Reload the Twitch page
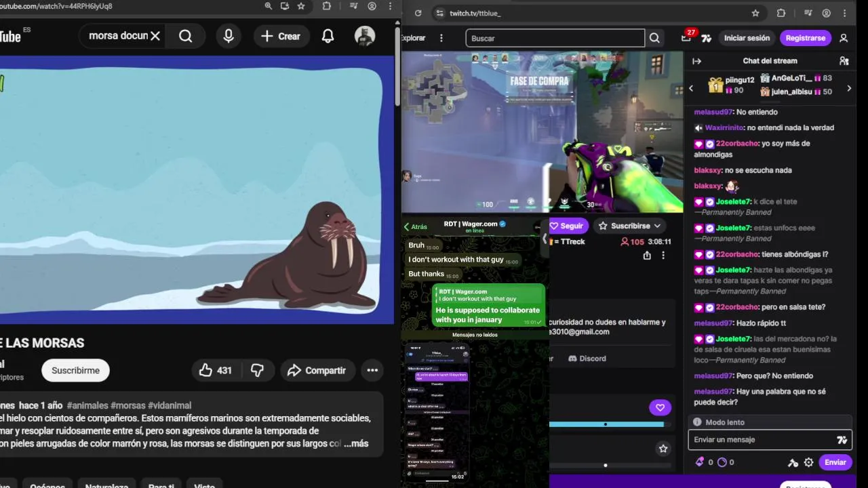868x488 pixels. pos(418,13)
